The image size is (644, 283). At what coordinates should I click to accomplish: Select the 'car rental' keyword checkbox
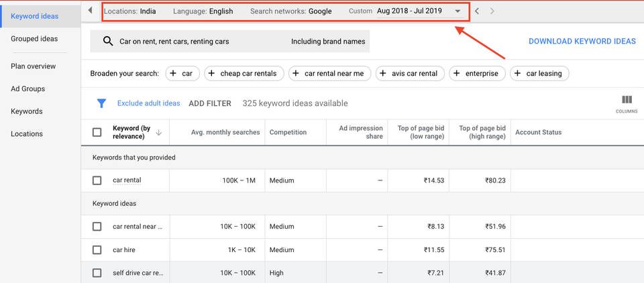click(x=97, y=180)
